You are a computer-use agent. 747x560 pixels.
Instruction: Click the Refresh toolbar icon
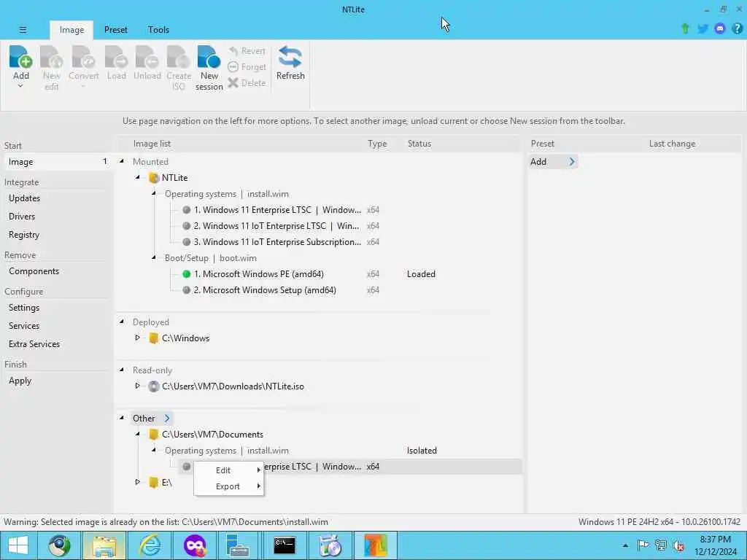(x=290, y=57)
